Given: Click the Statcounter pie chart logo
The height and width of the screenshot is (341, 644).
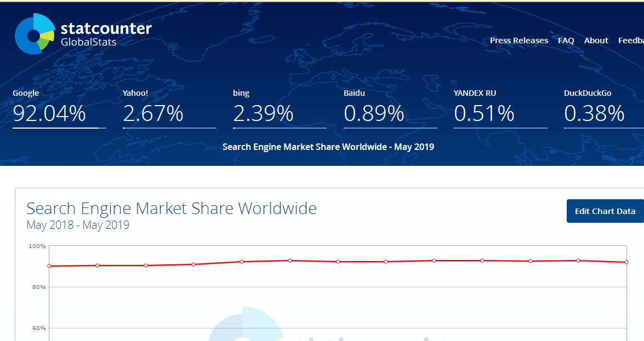Looking at the screenshot, I should pyautogui.click(x=35, y=34).
